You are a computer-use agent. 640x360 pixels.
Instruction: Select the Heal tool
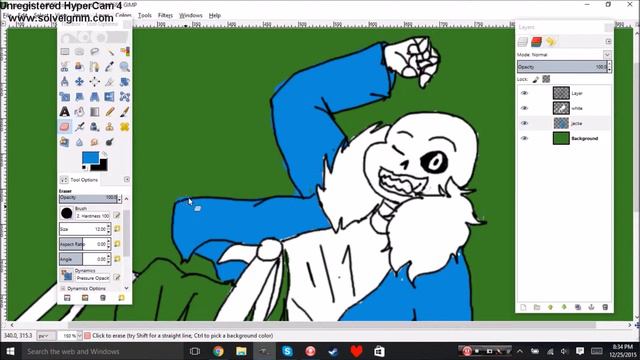point(124,127)
